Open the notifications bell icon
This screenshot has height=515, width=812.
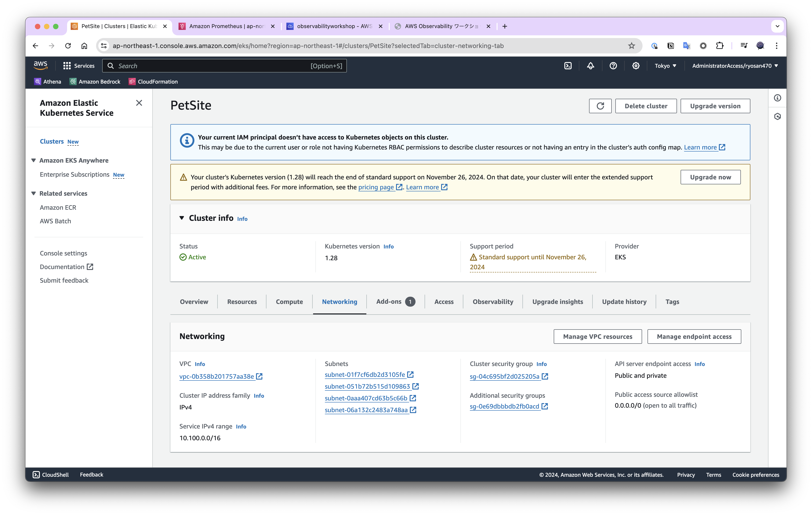[x=590, y=66]
